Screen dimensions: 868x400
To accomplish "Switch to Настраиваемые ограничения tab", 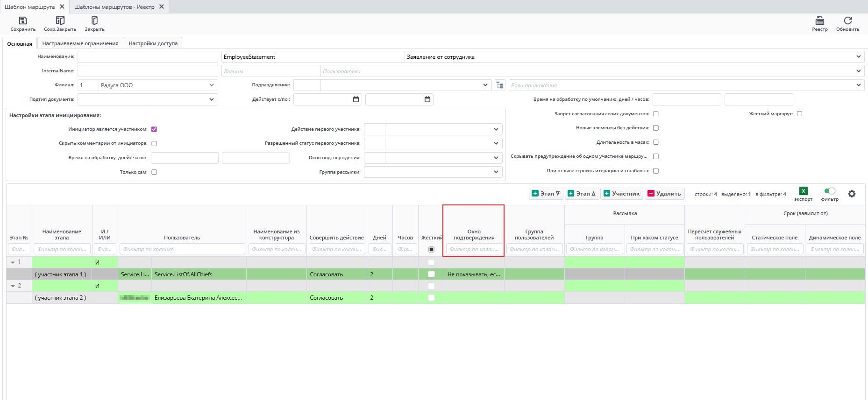I will pos(80,43).
